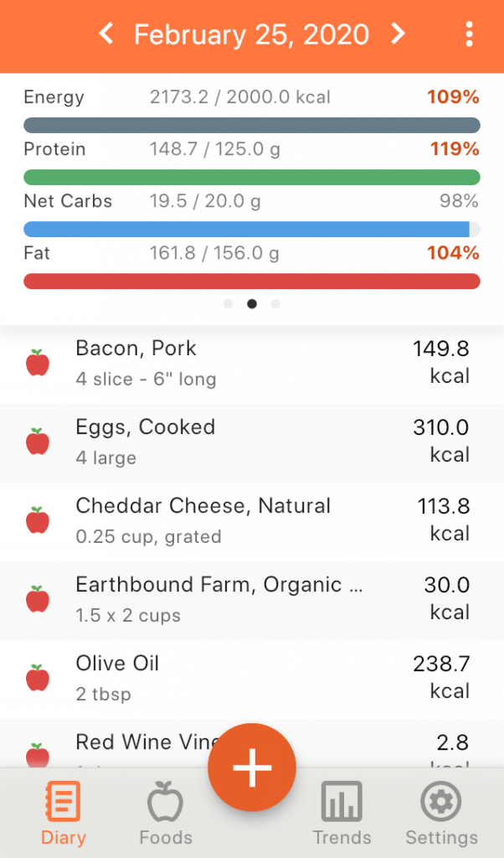The width and height of the screenshot is (504, 858).
Task: Click the apple icon beside Cheddar Cheese
Action: (x=38, y=519)
